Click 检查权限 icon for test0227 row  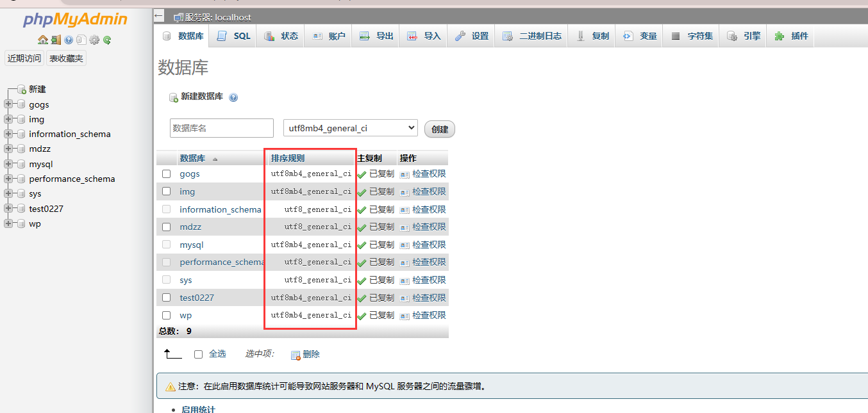[405, 298]
